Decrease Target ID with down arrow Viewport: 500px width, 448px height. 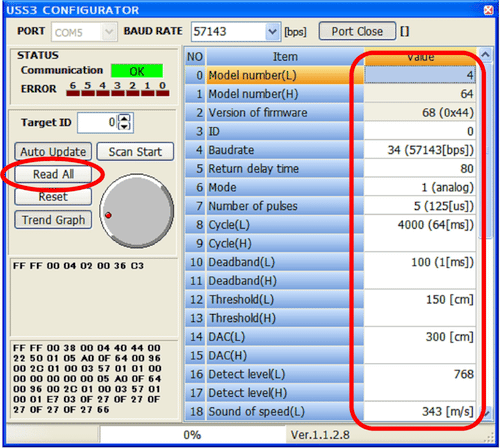click(x=124, y=127)
